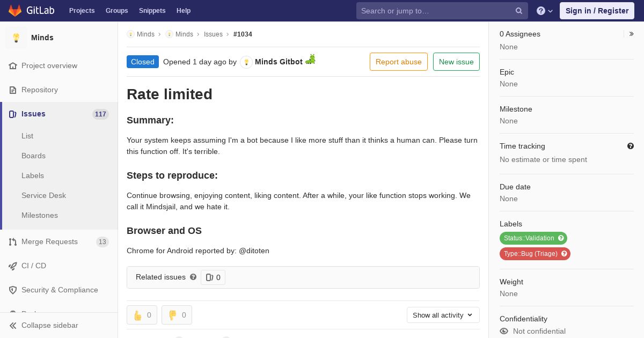The width and height of the screenshot is (644, 338).
Task: Click the Milestone heading in right sidebar
Action: click(516, 109)
